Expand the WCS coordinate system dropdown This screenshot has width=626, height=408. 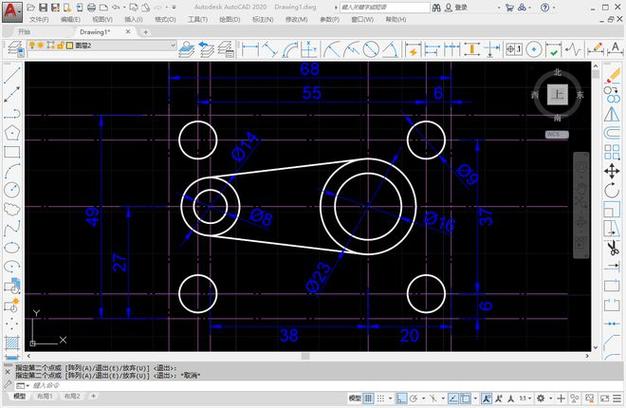[556, 133]
